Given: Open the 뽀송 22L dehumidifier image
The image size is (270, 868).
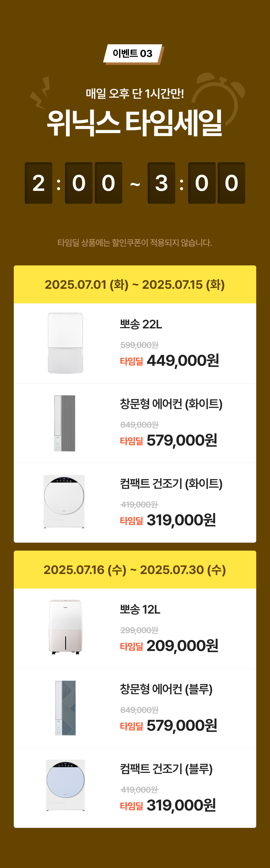Looking at the screenshot, I should click(x=65, y=343).
